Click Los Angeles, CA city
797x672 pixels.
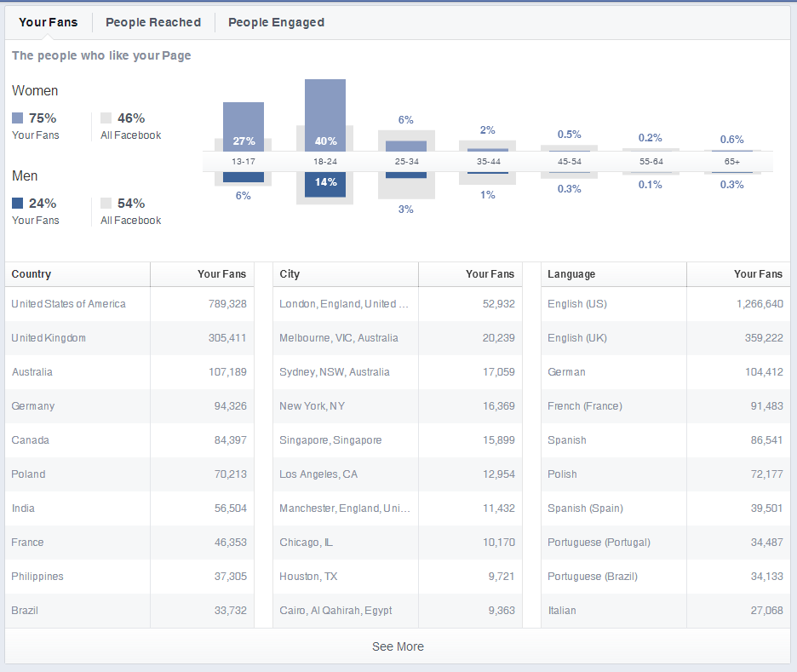[x=318, y=474]
